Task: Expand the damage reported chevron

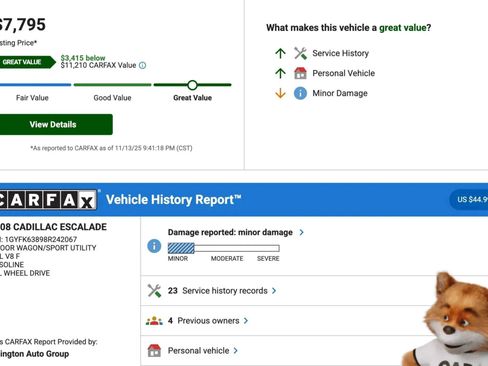Action: click(301, 232)
